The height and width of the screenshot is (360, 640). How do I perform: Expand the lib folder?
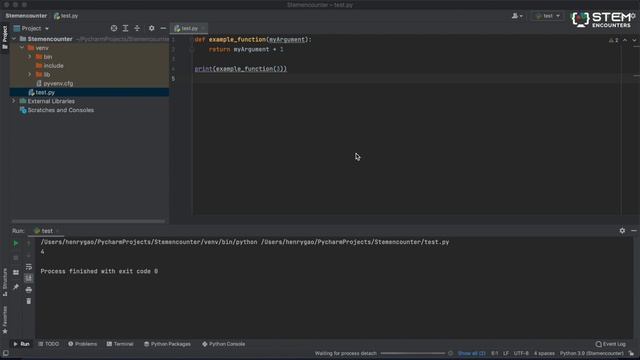29,74
